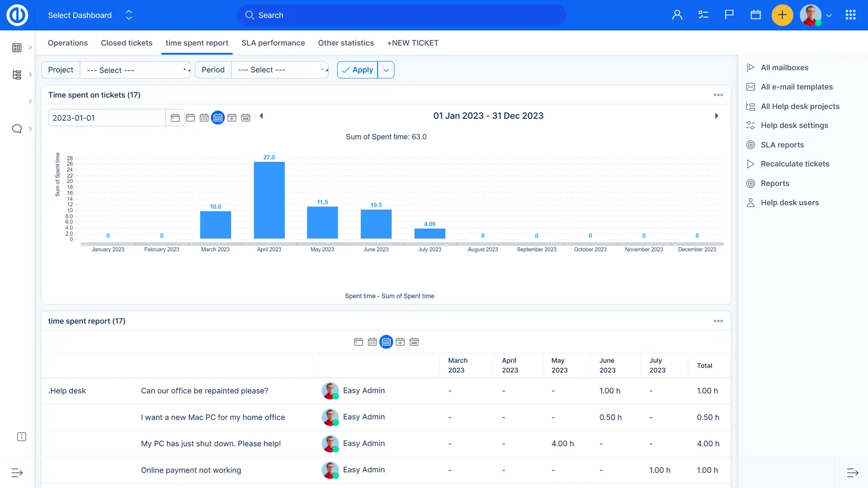This screenshot has height=488, width=868.
Task: Select the daily view icon in report table toolbar
Action: coord(358,342)
